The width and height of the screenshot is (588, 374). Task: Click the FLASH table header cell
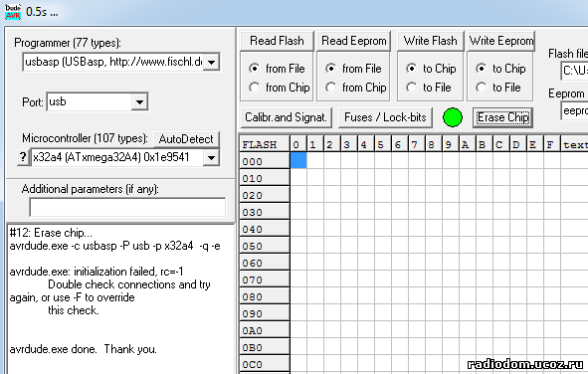[x=265, y=144]
